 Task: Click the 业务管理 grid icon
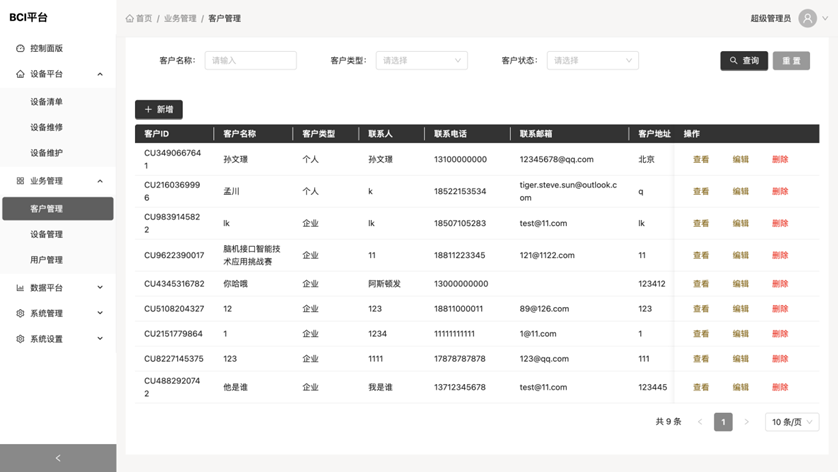(20, 181)
